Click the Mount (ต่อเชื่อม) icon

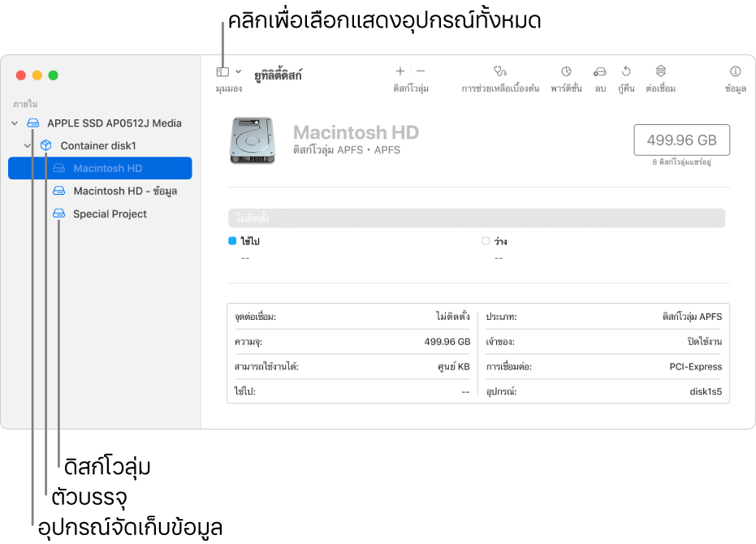coord(660,71)
